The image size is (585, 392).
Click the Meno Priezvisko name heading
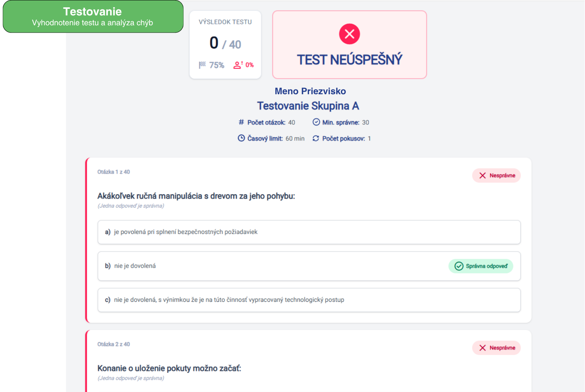coord(310,91)
